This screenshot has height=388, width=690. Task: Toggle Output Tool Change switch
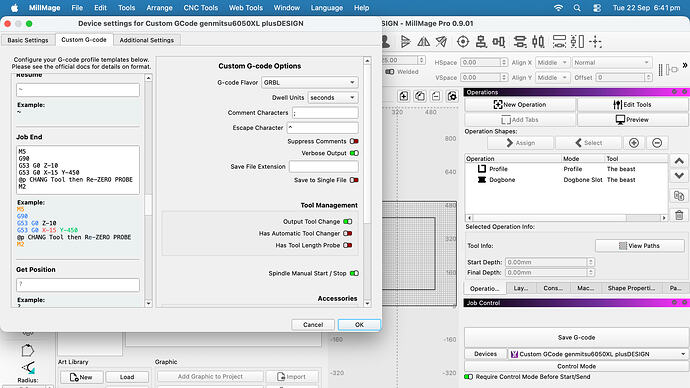348,221
